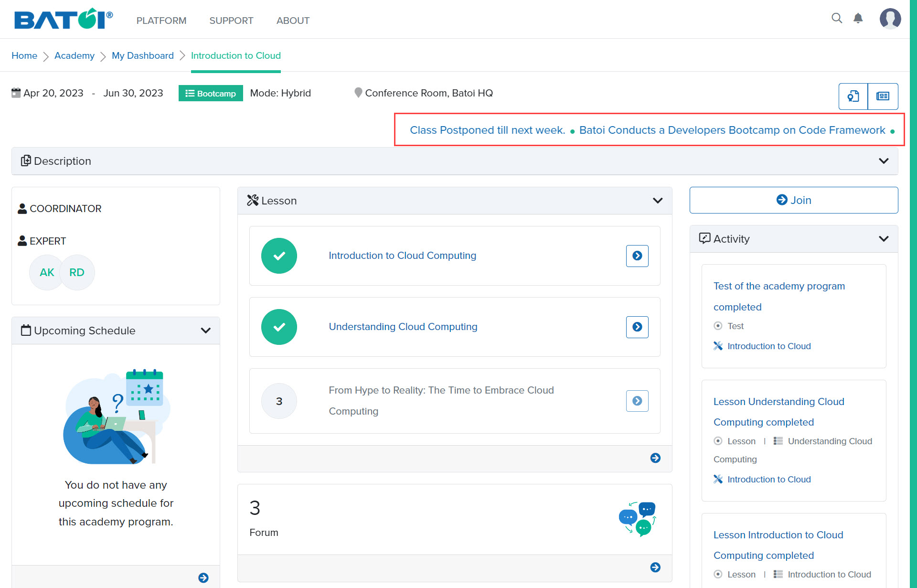This screenshot has width=917, height=588.
Task: Open the ABOUT menu
Action: pos(293,21)
